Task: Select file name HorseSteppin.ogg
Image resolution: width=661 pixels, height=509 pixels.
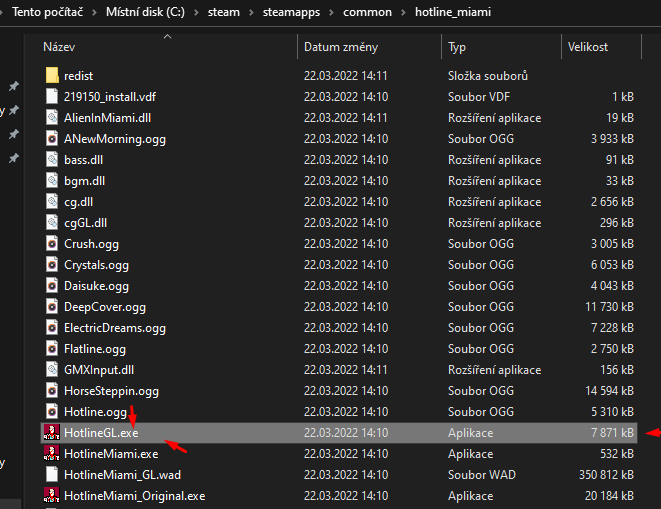Action: pos(111,391)
